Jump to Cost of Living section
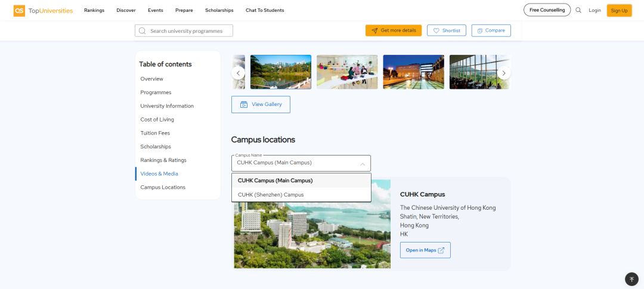644x289 pixels. coord(157,119)
